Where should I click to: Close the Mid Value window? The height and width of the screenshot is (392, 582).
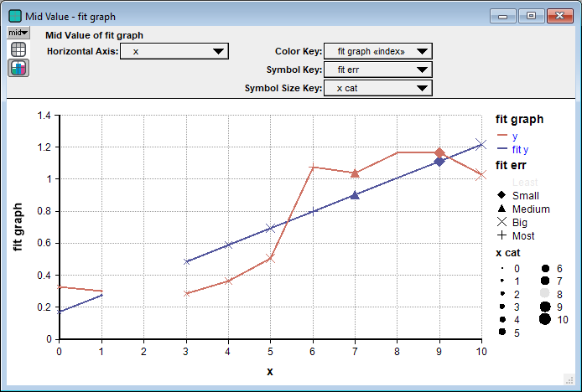tap(559, 16)
